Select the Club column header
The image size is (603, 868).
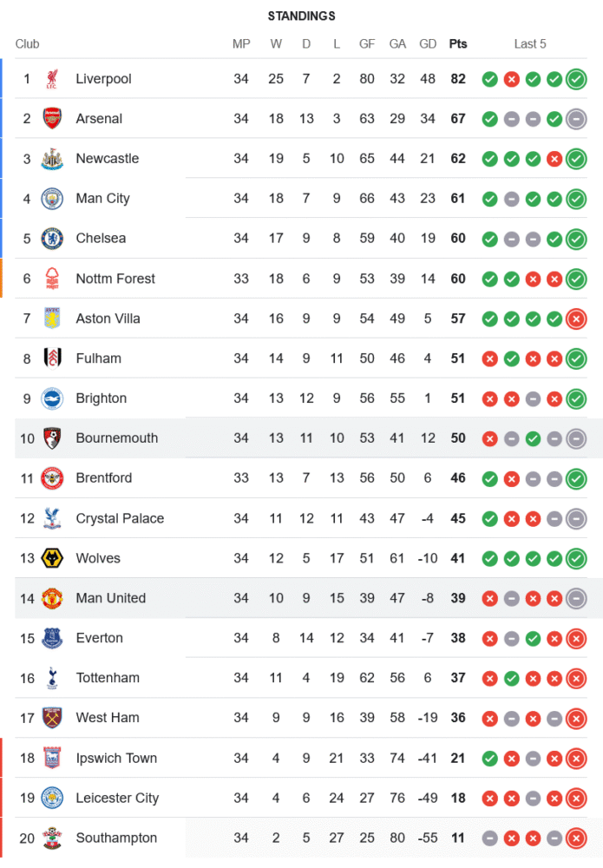(28, 44)
